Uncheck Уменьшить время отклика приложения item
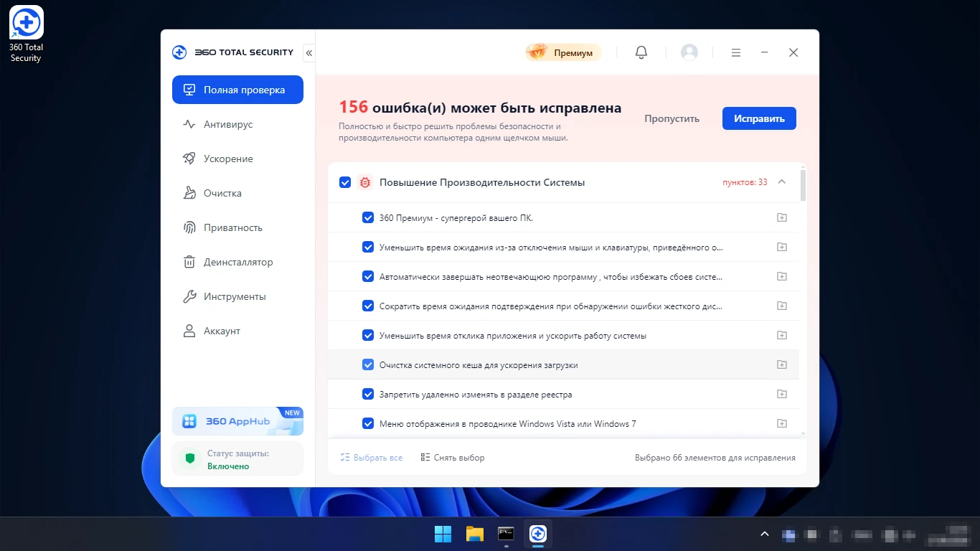The image size is (980, 551). click(x=368, y=335)
